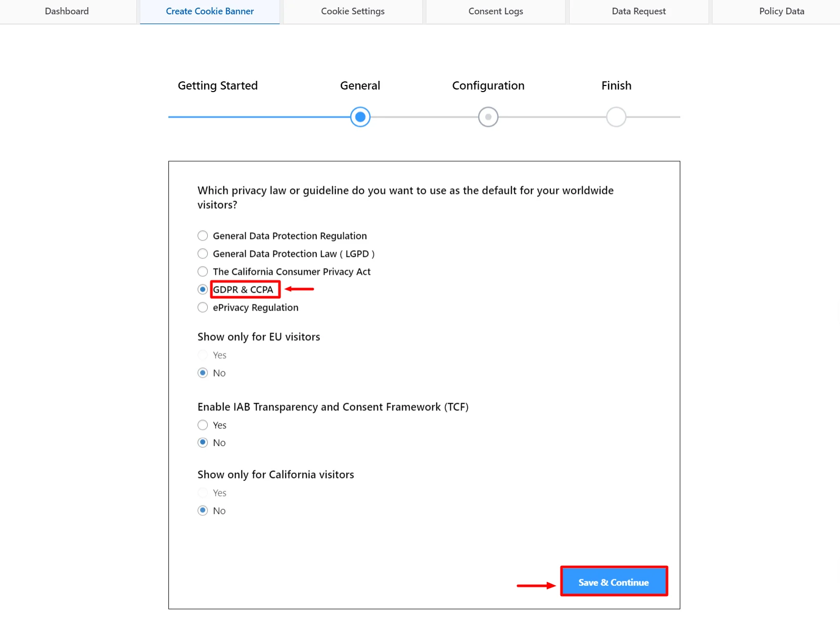The height and width of the screenshot is (637, 840).
Task: Select No under Show only for EU visitors
Action: point(203,373)
